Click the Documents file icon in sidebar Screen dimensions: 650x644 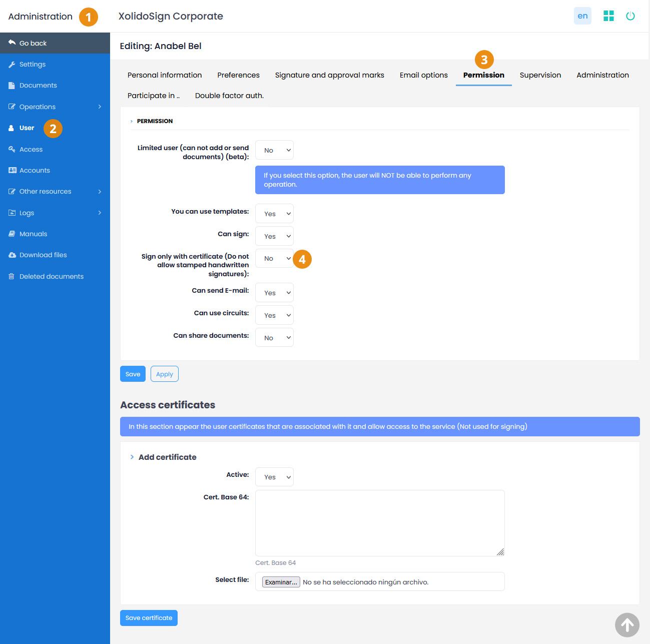point(12,86)
